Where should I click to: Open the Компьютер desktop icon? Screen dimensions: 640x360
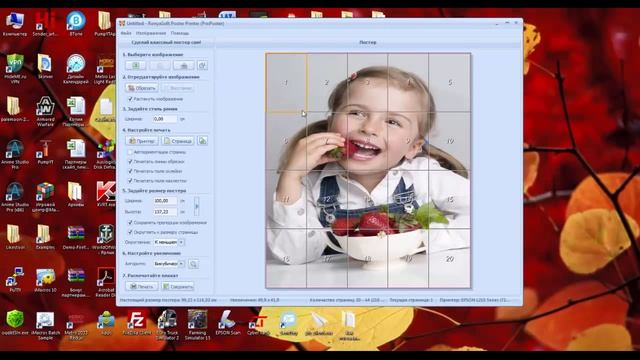coord(15,24)
